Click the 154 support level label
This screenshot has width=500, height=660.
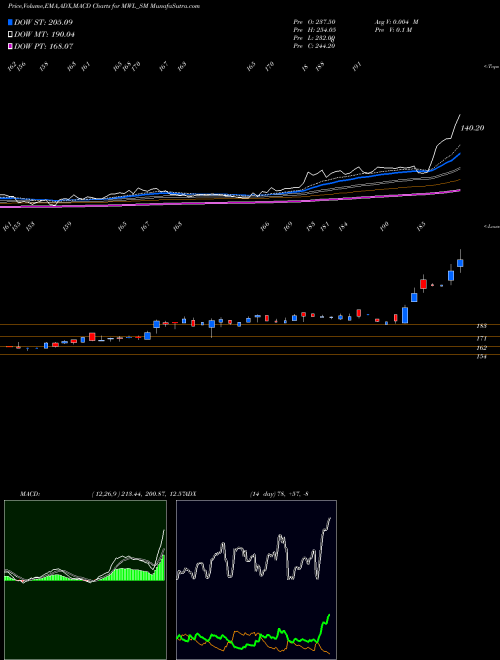(482, 357)
